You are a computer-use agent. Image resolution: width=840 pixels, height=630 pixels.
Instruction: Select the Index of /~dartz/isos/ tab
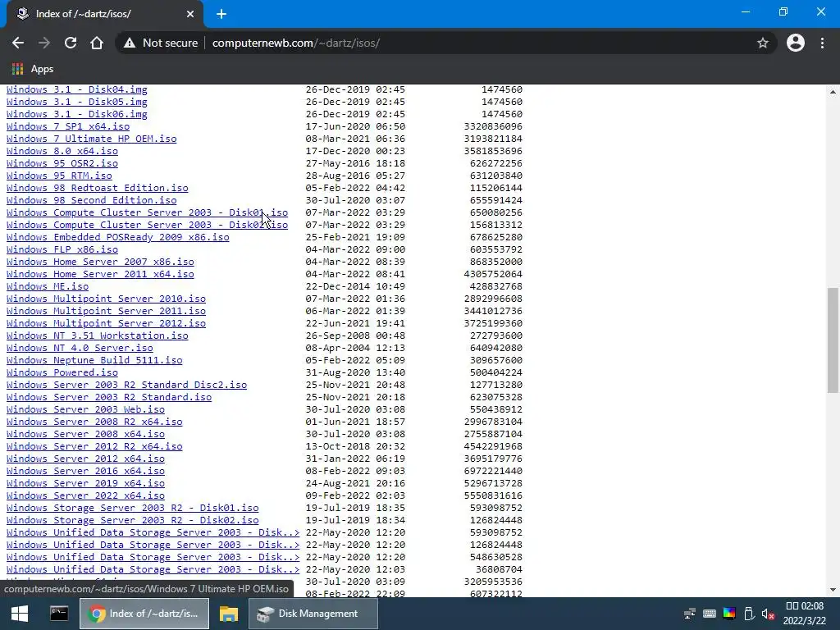(104, 14)
